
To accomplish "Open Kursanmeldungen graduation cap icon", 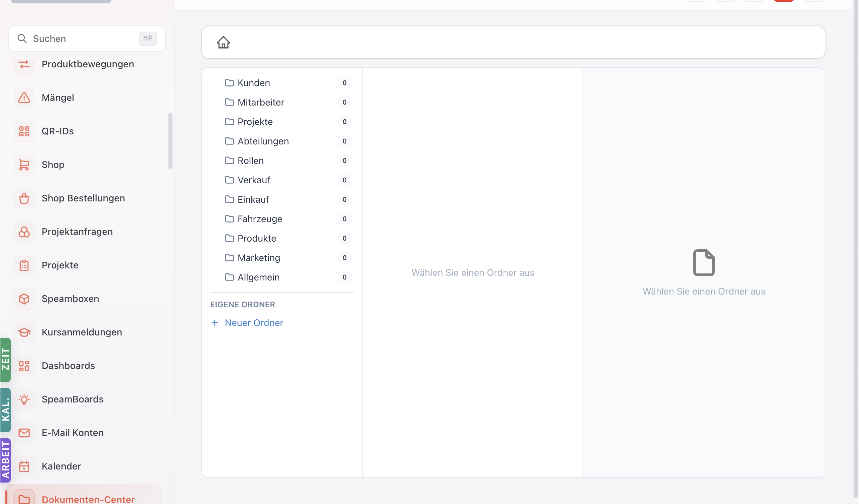I will point(24,332).
